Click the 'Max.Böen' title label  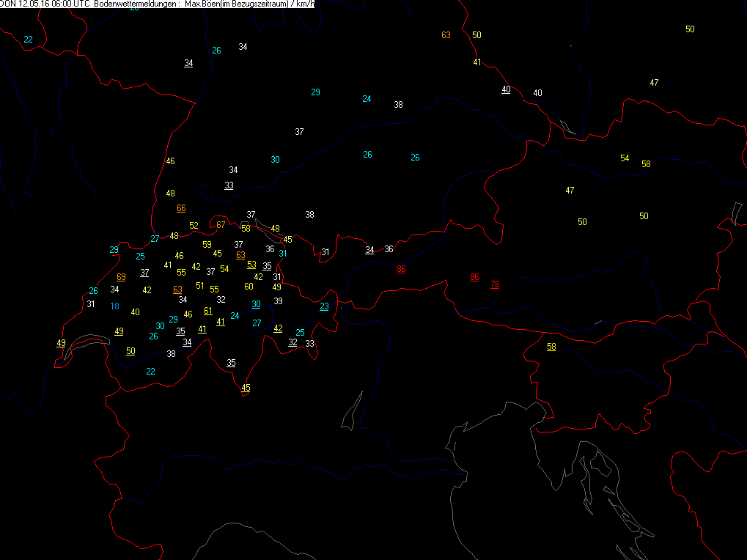(x=201, y=4)
